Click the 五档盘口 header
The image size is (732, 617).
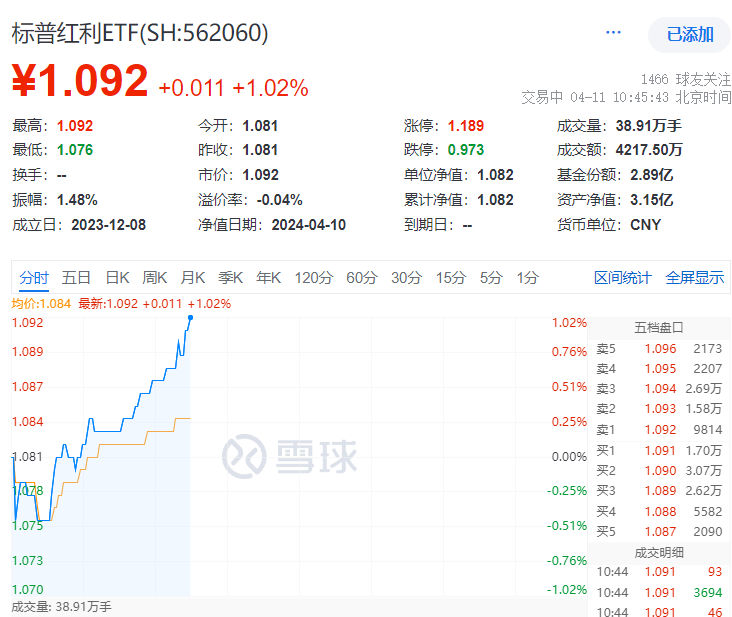point(659,328)
